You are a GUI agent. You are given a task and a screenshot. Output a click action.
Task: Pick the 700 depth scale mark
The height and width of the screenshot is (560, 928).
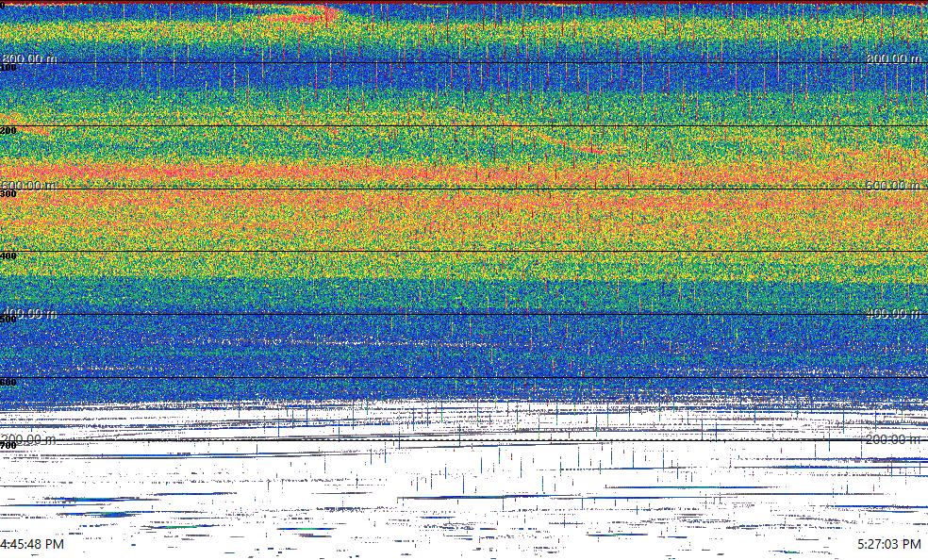click(x=8, y=445)
